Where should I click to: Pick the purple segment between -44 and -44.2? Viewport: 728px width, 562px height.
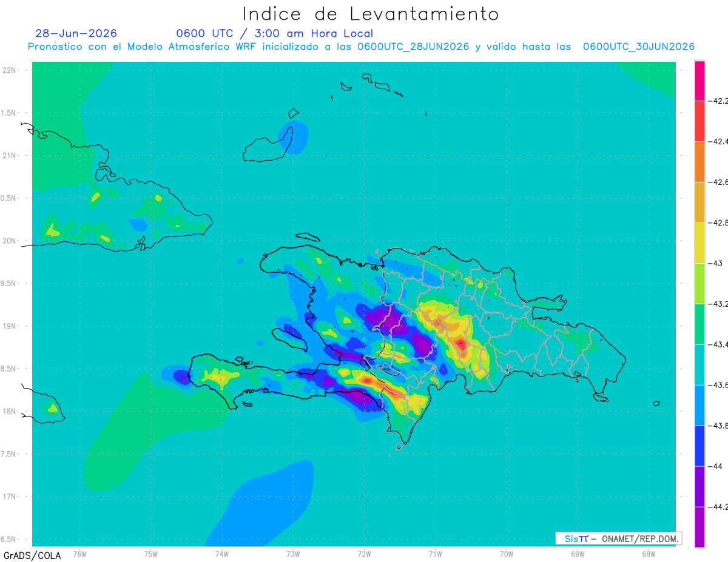coord(699,487)
